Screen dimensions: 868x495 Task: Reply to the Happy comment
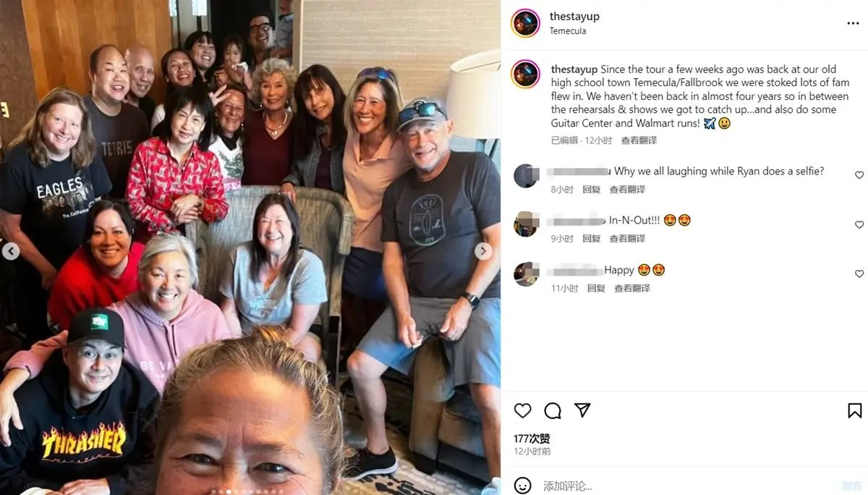(x=597, y=288)
